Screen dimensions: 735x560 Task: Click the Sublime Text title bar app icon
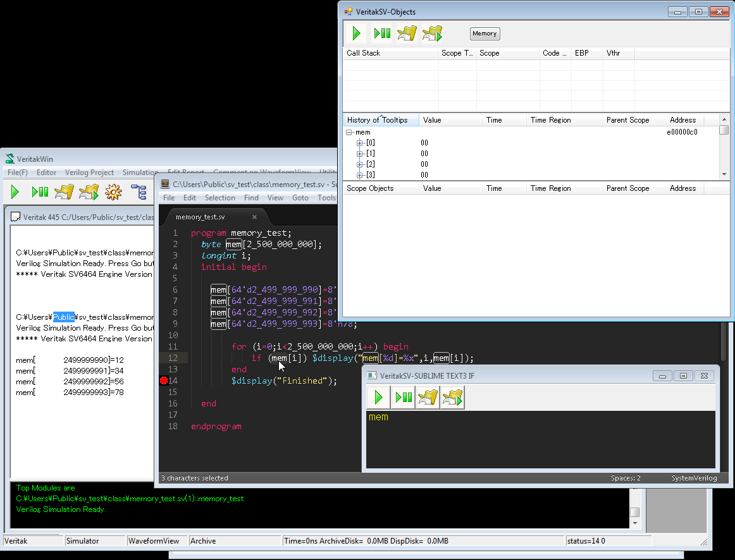coord(165,185)
